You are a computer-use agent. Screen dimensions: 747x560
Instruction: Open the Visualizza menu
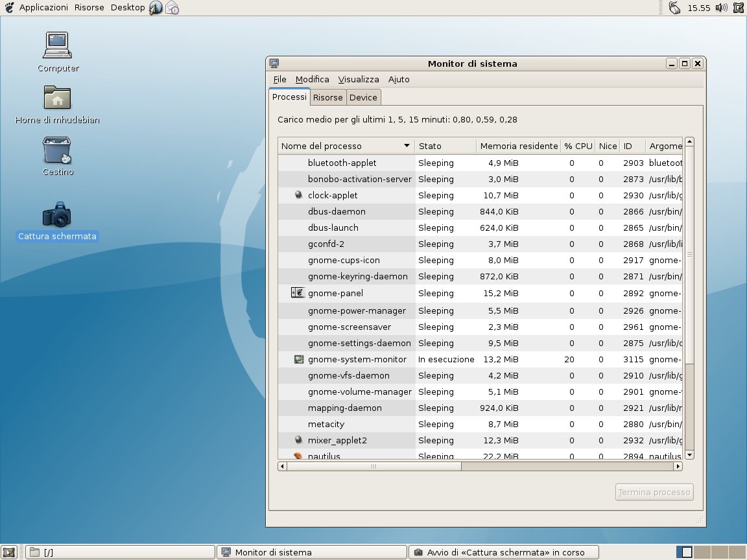pos(358,80)
